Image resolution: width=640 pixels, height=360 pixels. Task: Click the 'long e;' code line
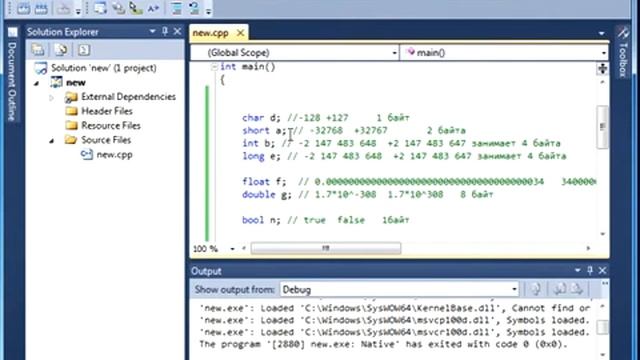404,156
